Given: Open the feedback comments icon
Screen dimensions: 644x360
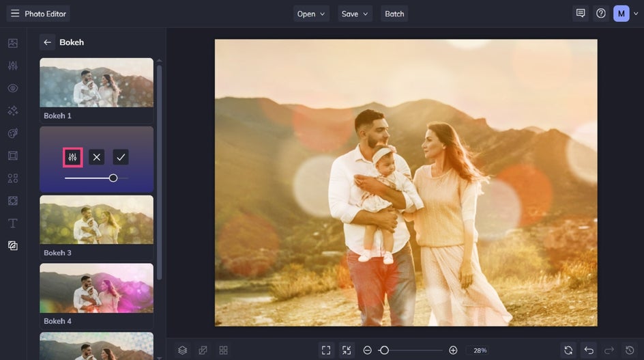Looking at the screenshot, I should coord(581,14).
